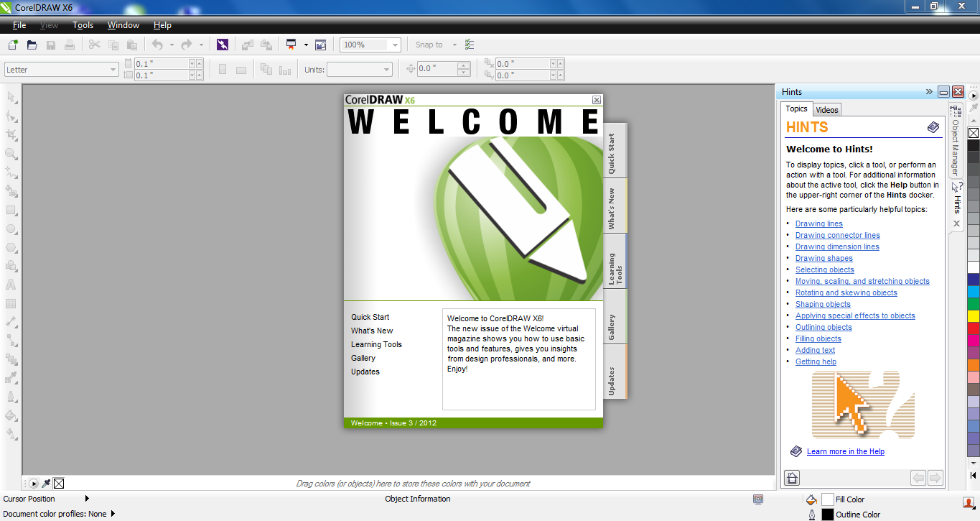Select the Fill bucket tool in toolbox

(x=11, y=415)
